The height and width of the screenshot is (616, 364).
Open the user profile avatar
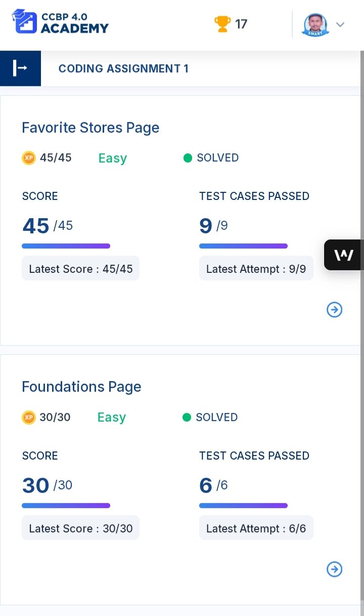(x=315, y=24)
